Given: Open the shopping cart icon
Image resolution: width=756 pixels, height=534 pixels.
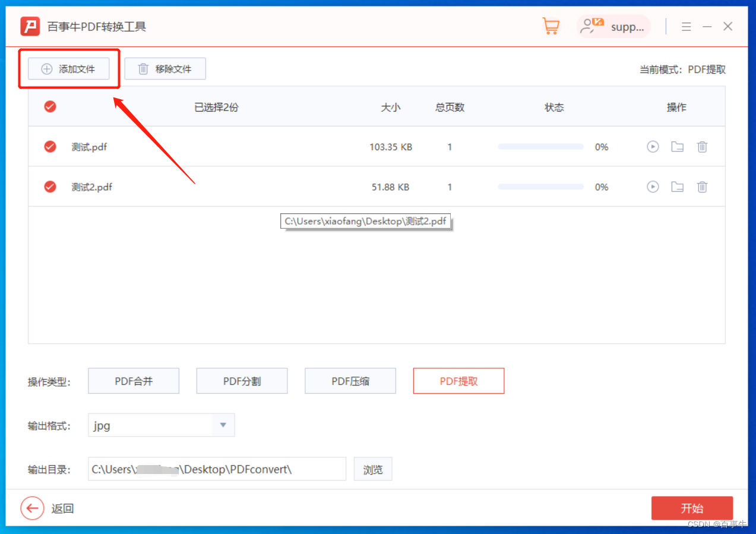Looking at the screenshot, I should pos(551,26).
